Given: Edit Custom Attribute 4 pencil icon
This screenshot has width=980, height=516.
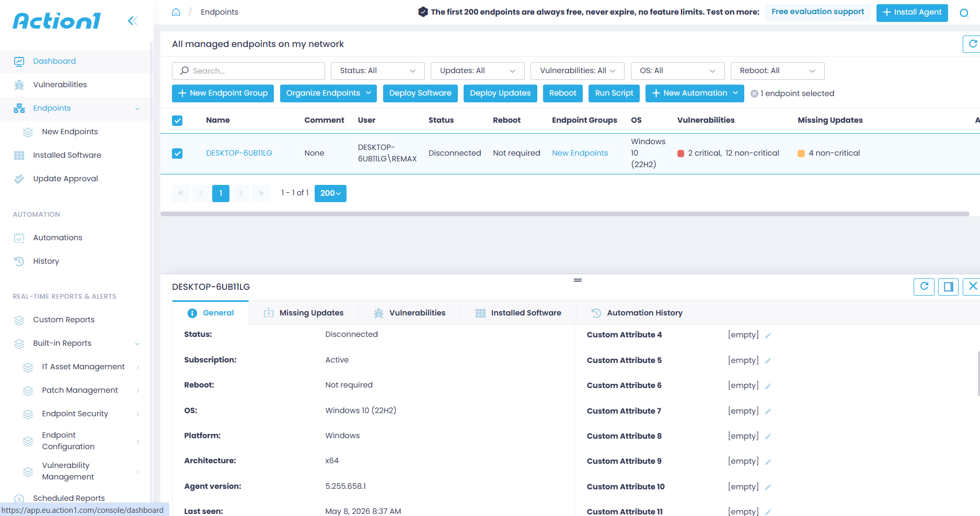Looking at the screenshot, I should (x=768, y=335).
